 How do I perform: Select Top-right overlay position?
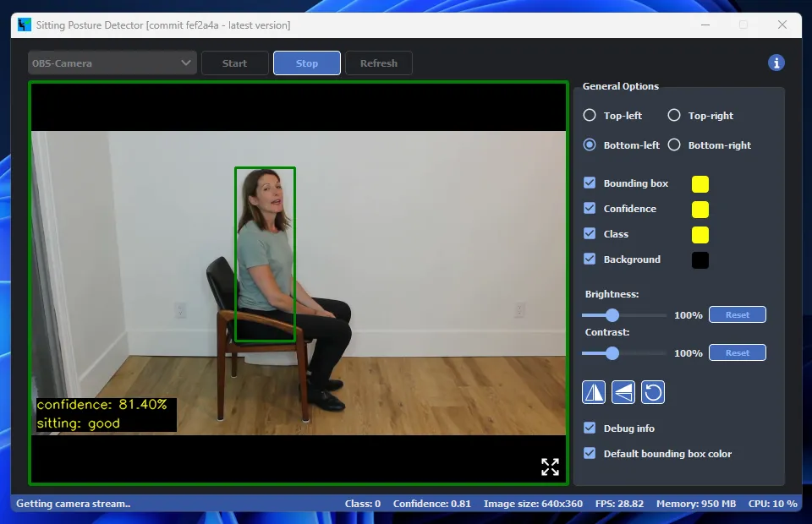(674, 115)
